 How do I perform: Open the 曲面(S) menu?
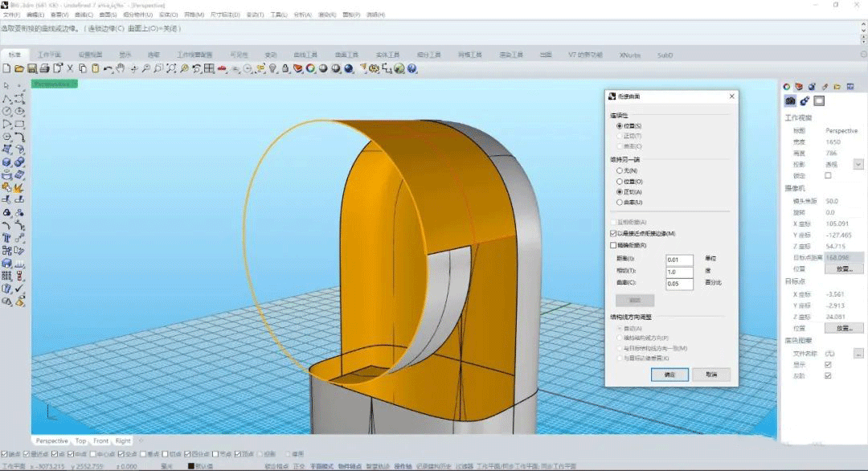click(x=107, y=14)
